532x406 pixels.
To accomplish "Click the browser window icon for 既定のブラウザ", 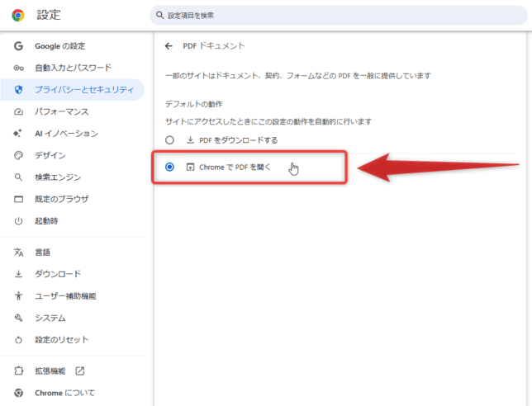I will (x=18, y=199).
